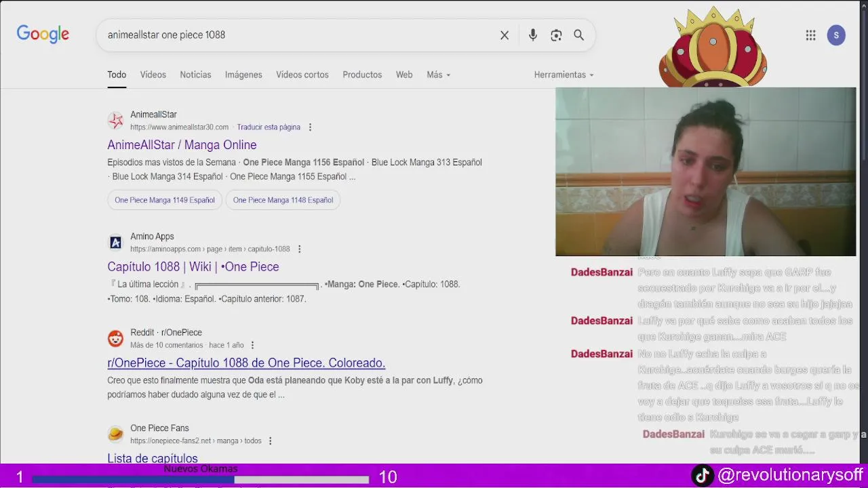The image size is (868, 488).
Task: Open options menu for AnimeAllStar result
Action: tap(310, 127)
